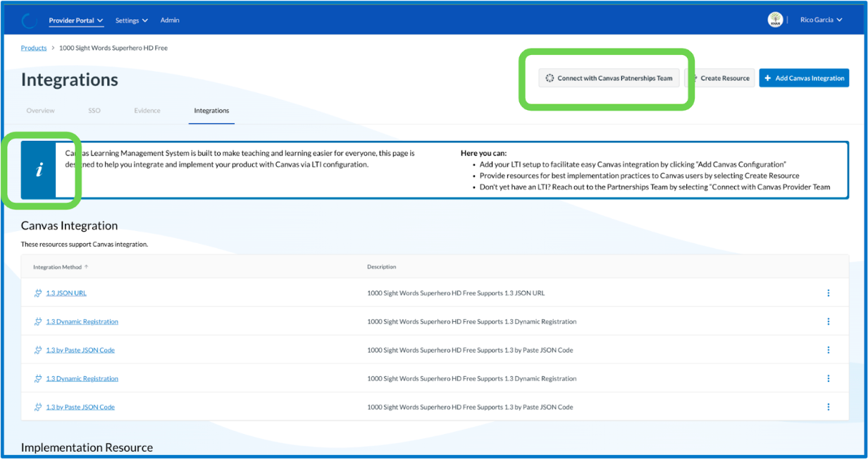Open the first 1.3 Dynamic Registration link

point(82,322)
